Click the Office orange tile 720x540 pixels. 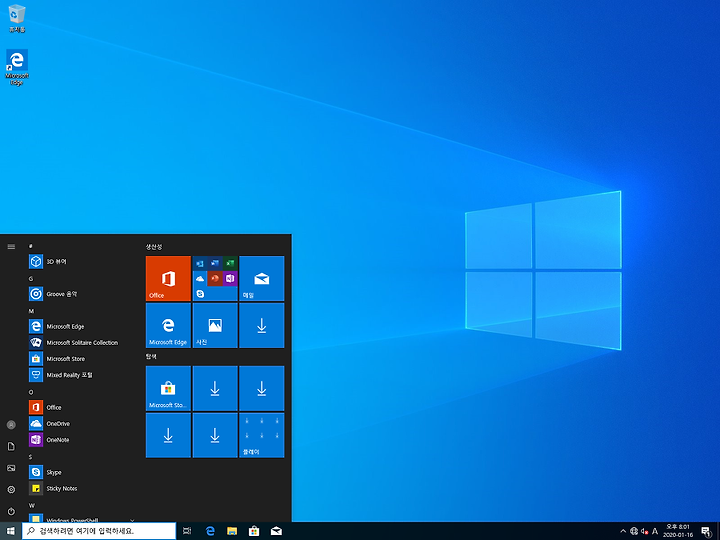click(168, 278)
